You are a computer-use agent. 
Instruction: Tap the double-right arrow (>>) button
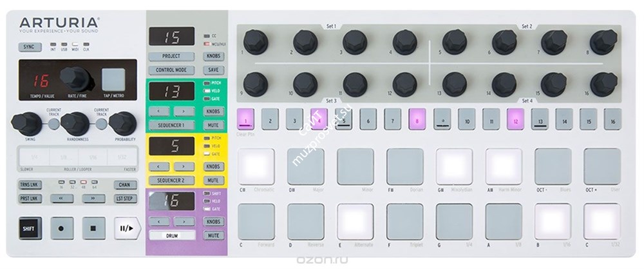93,199
